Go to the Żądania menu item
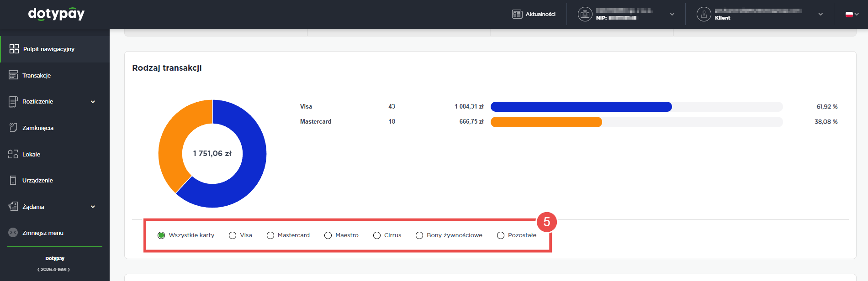This screenshot has height=281, width=868. (33, 207)
